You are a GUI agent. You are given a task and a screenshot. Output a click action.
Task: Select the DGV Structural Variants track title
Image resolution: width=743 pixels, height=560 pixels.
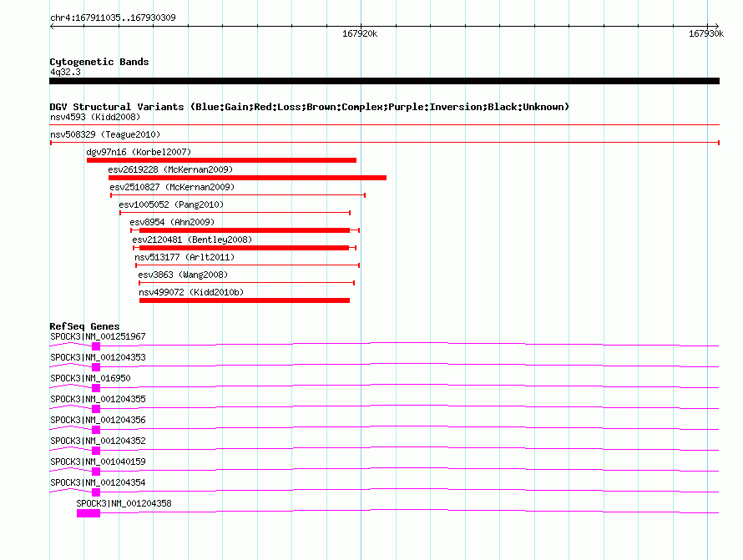[x=310, y=107]
